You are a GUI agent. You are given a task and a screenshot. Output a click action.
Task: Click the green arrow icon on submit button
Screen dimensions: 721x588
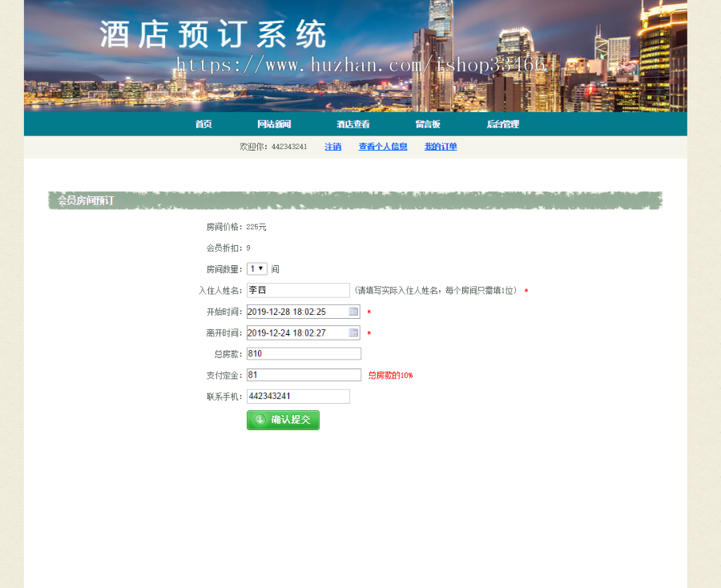click(258, 420)
